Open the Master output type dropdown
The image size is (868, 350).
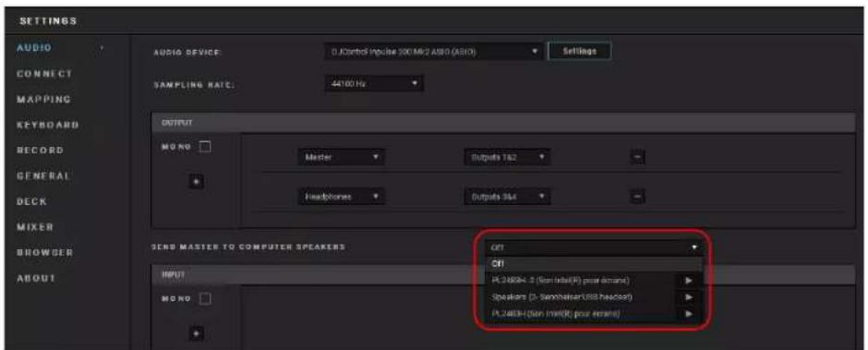(341, 158)
